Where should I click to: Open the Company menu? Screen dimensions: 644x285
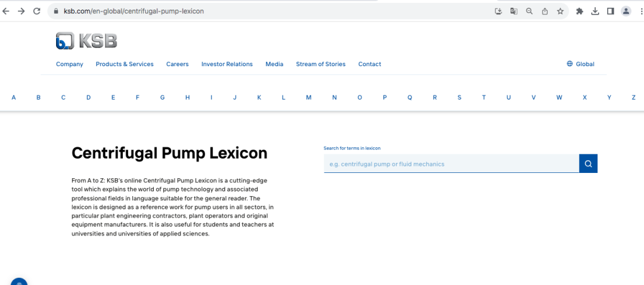pos(69,64)
